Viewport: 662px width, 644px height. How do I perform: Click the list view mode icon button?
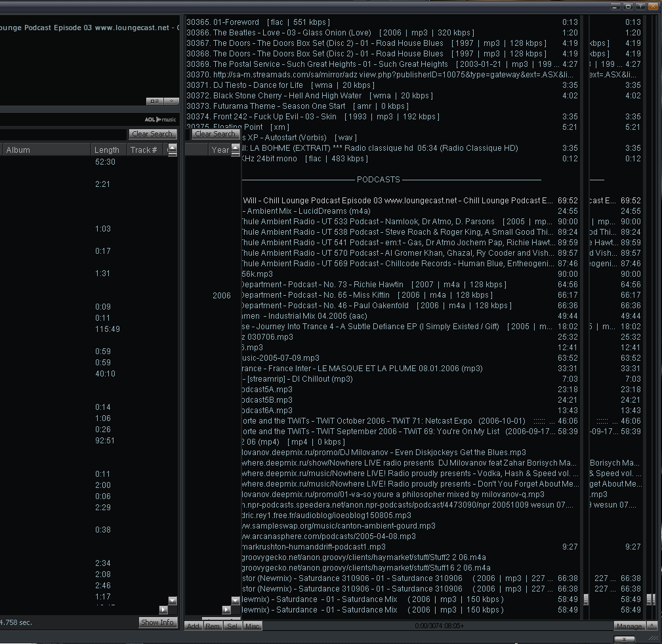pos(155,101)
